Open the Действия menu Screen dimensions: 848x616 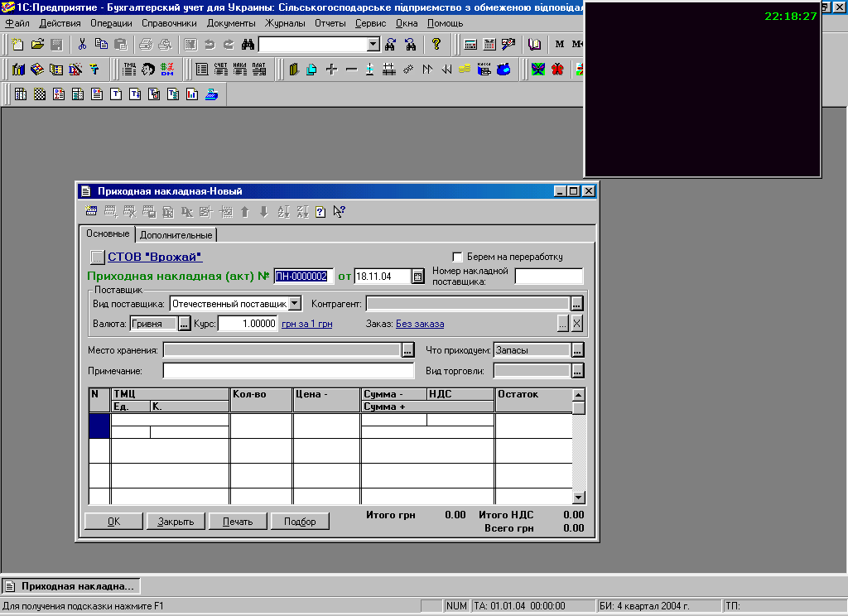[60, 23]
